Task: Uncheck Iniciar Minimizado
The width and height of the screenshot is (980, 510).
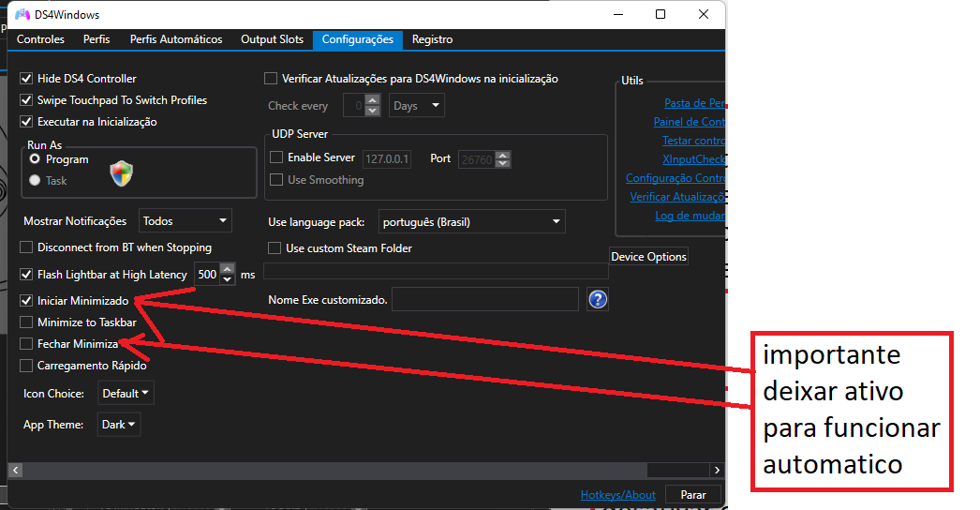Action: [26, 300]
